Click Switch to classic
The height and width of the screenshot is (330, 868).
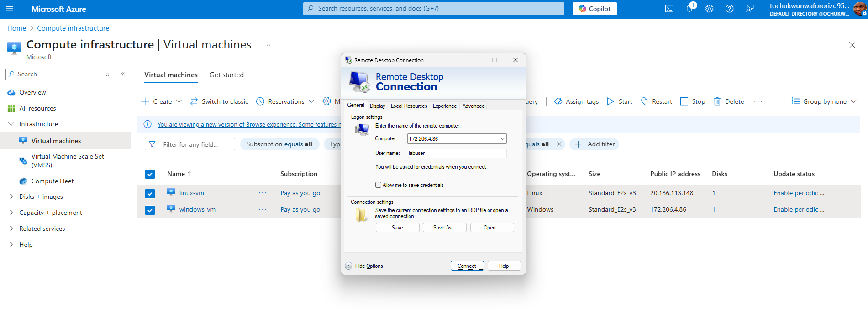(x=219, y=101)
